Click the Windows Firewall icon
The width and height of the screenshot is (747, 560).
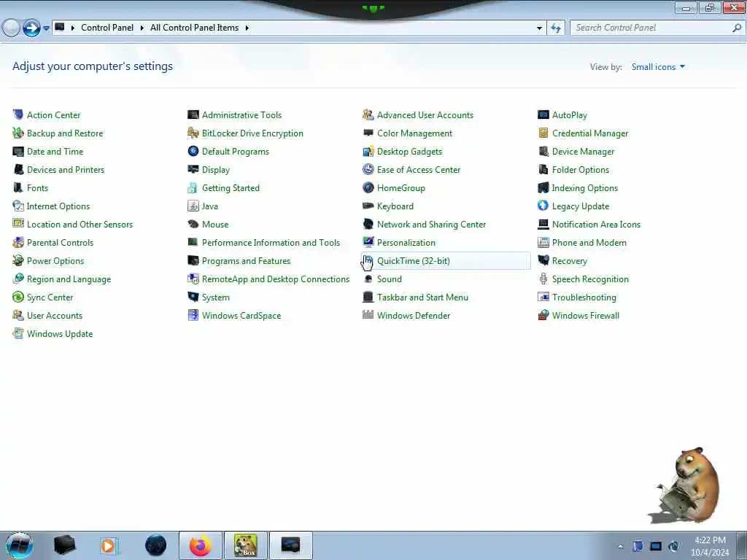coord(543,315)
